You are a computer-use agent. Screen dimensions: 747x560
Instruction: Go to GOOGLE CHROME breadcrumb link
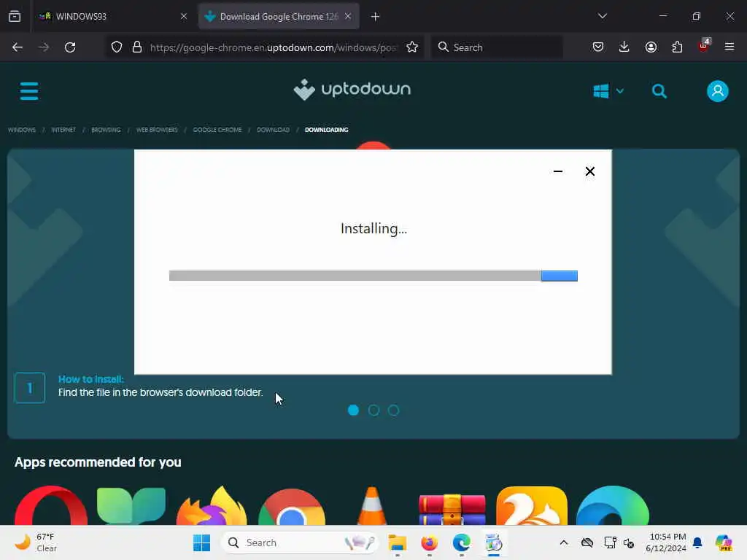coord(217,130)
